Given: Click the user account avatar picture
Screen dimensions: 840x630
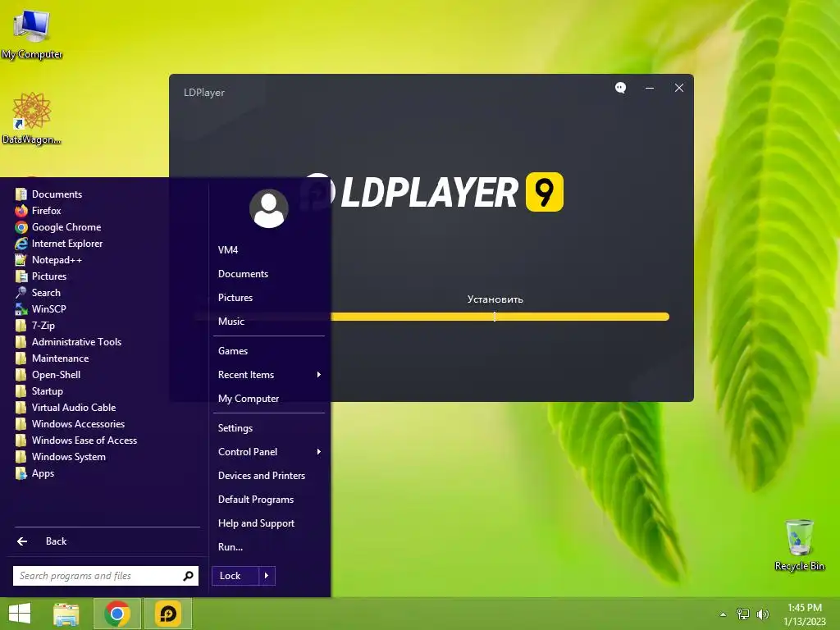Looking at the screenshot, I should coord(268,208).
